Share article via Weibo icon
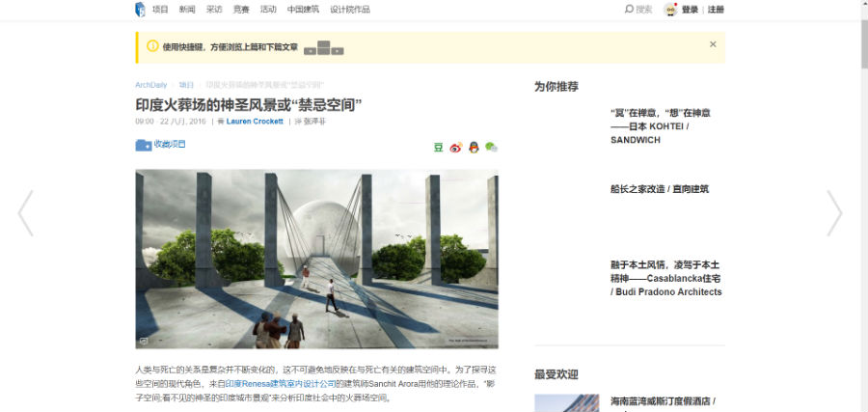The width and height of the screenshot is (868, 412). click(455, 148)
